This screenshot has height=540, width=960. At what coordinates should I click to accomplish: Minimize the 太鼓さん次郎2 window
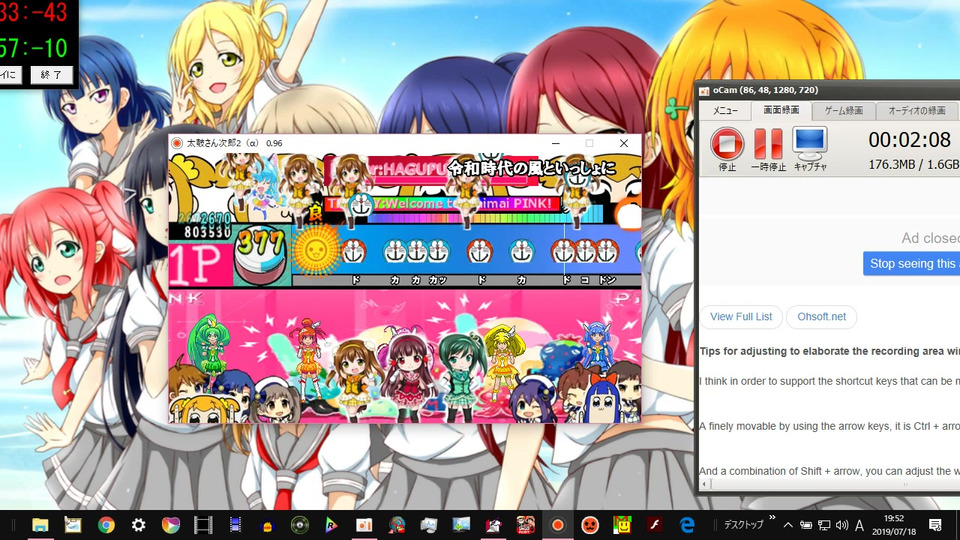[x=555, y=143]
